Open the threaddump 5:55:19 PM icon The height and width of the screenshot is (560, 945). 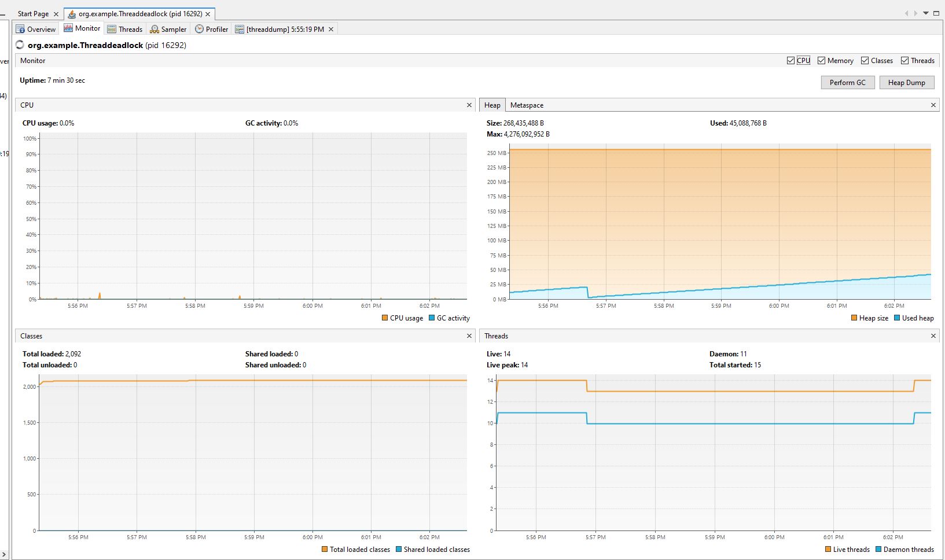coord(239,28)
